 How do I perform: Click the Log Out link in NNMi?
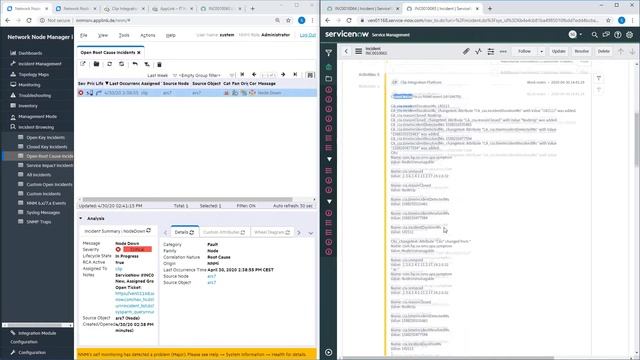click(x=308, y=35)
